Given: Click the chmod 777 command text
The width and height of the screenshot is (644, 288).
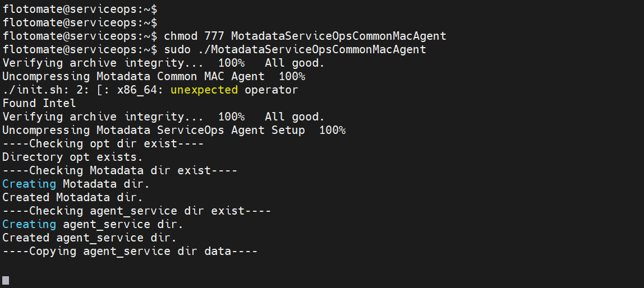Looking at the screenshot, I should pyautogui.click(x=305, y=36).
